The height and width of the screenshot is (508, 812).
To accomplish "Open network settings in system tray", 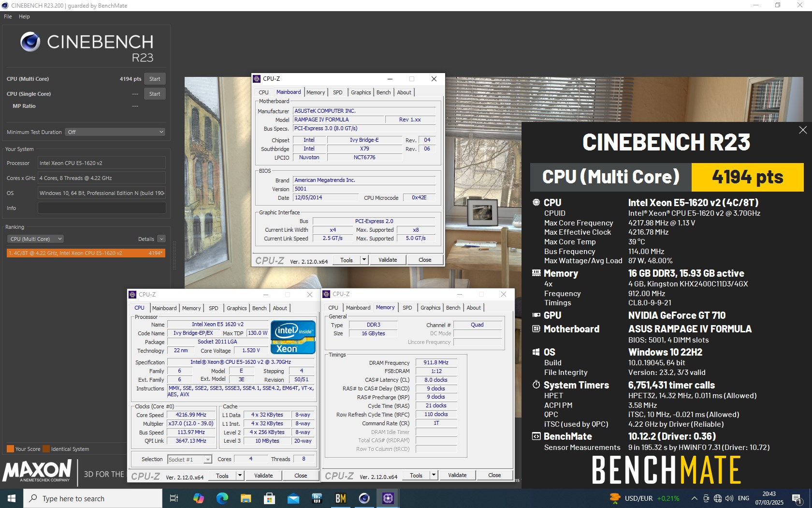I will [x=718, y=498].
